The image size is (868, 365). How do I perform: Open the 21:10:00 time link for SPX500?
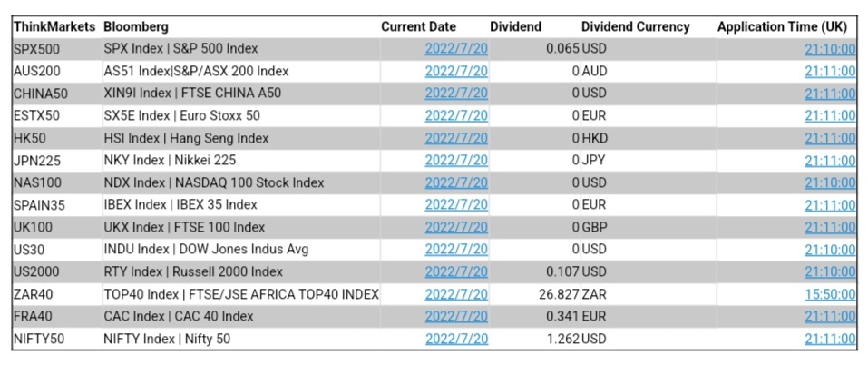click(829, 49)
